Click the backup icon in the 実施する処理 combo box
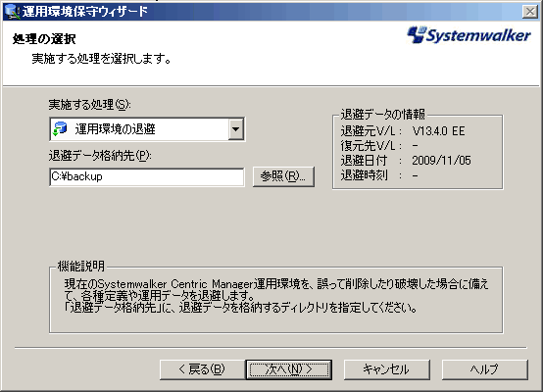This screenshot has width=543, height=392. point(60,128)
